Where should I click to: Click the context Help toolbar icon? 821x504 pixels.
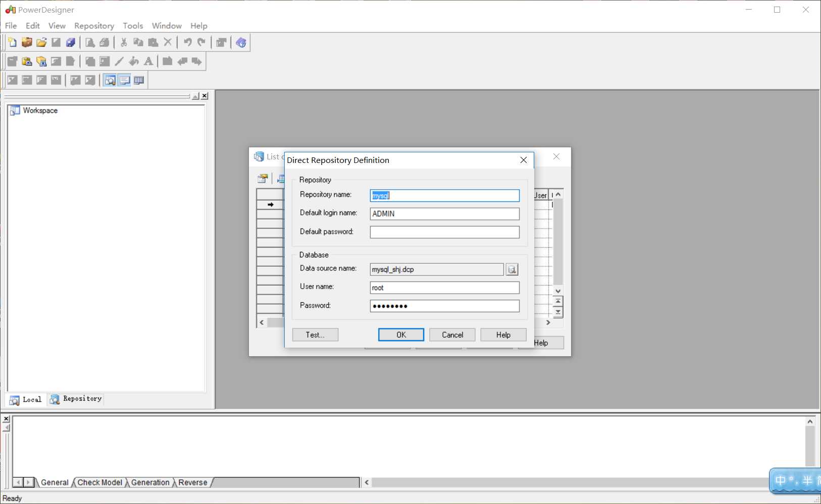click(x=241, y=42)
